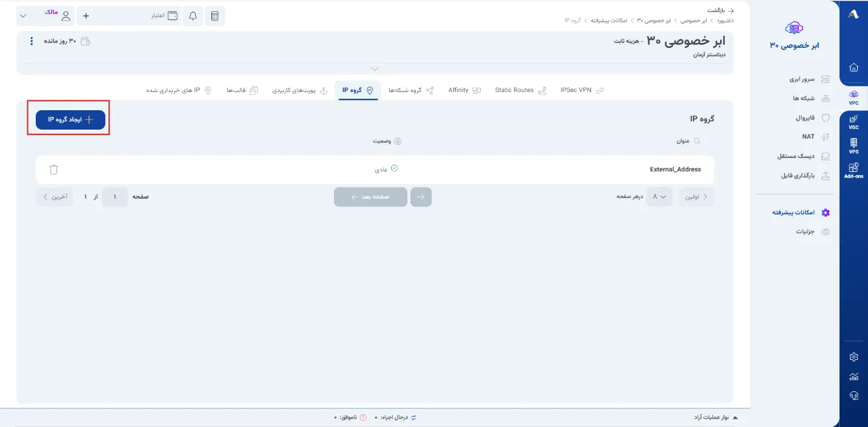Click the page number input field

click(x=115, y=197)
